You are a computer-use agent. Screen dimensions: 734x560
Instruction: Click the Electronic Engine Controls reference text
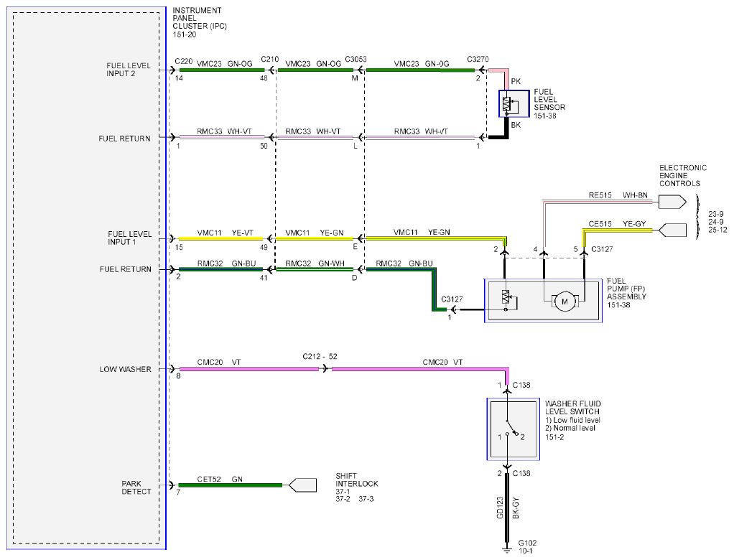682,175
